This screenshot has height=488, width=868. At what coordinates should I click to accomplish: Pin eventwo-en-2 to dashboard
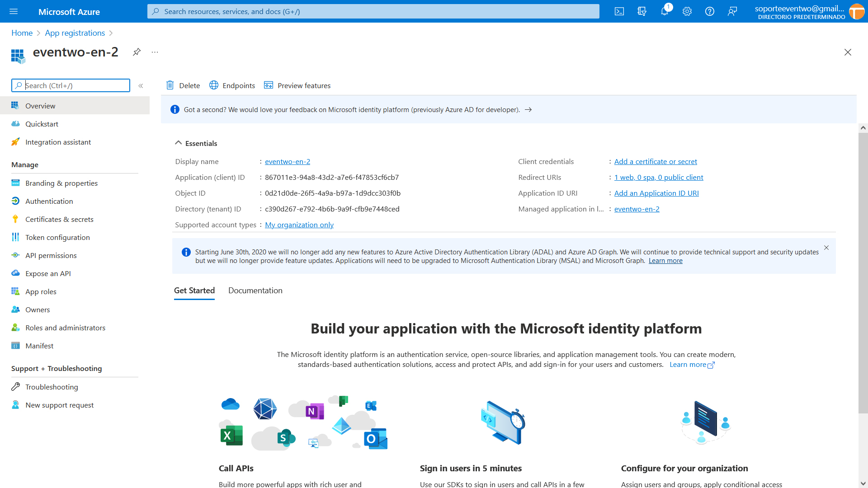coord(137,52)
